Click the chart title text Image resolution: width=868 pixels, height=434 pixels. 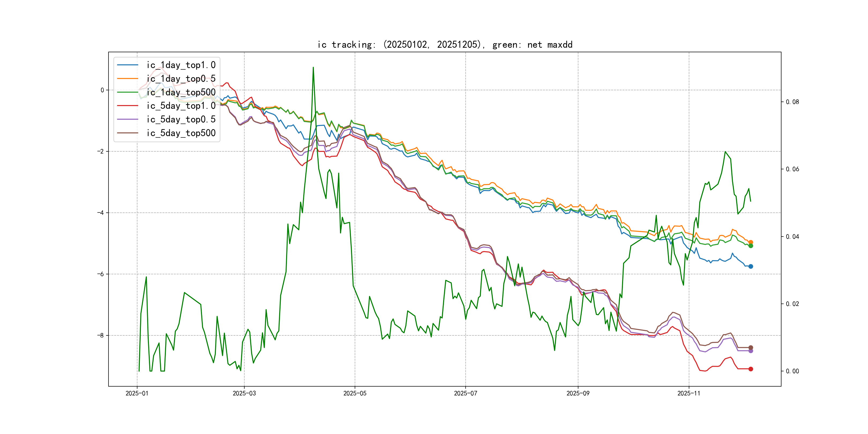coord(444,44)
